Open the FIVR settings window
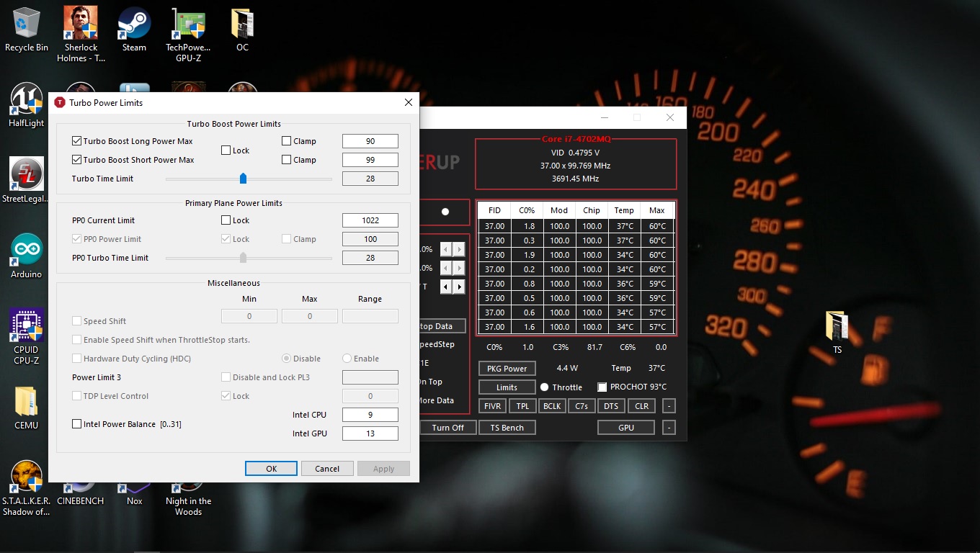This screenshot has width=980, height=553. click(x=492, y=406)
